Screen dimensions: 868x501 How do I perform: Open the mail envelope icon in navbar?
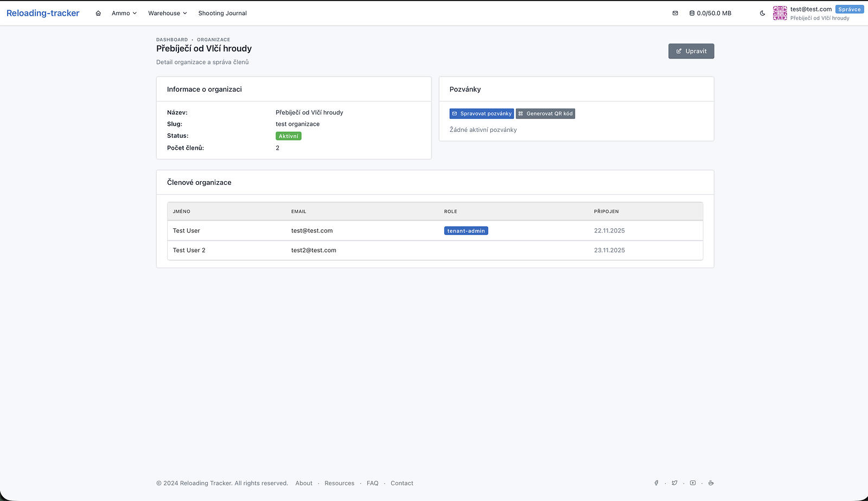tap(675, 13)
